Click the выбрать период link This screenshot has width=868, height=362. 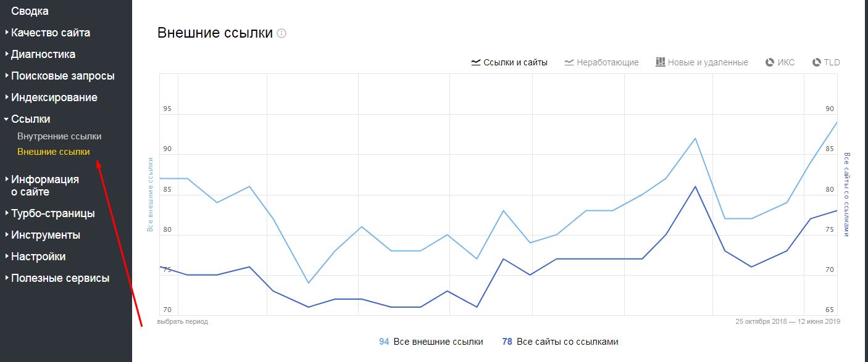pyautogui.click(x=183, y=321)
